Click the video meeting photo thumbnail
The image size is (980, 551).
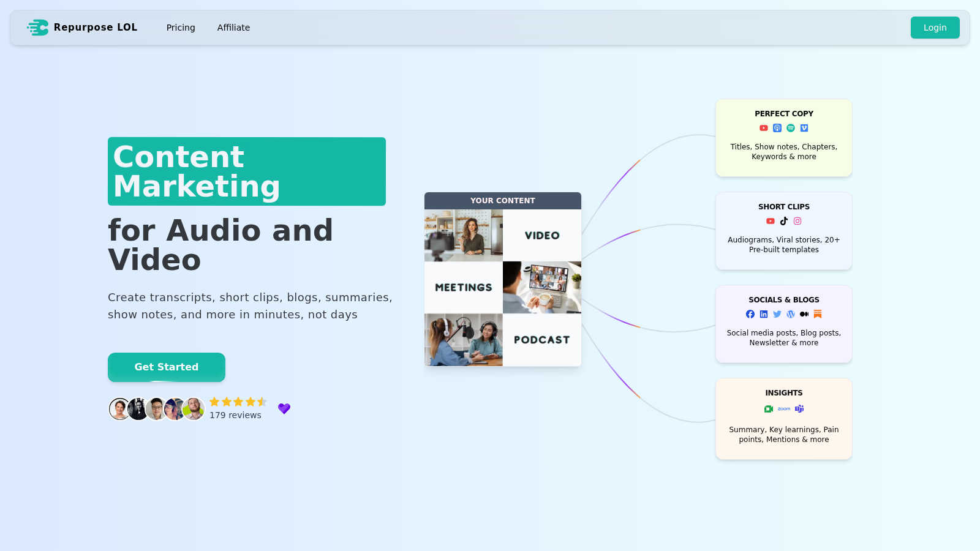pos(542,288)
